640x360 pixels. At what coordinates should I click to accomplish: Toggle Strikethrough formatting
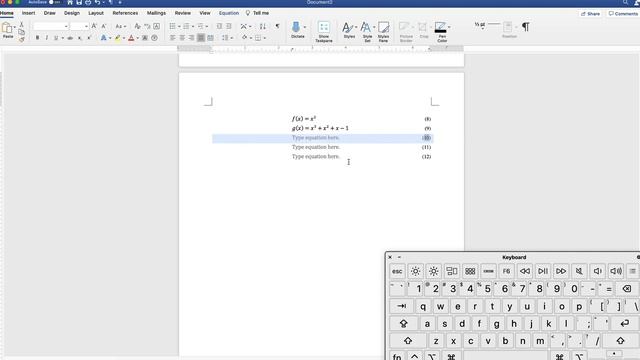(x=70, y=38)
